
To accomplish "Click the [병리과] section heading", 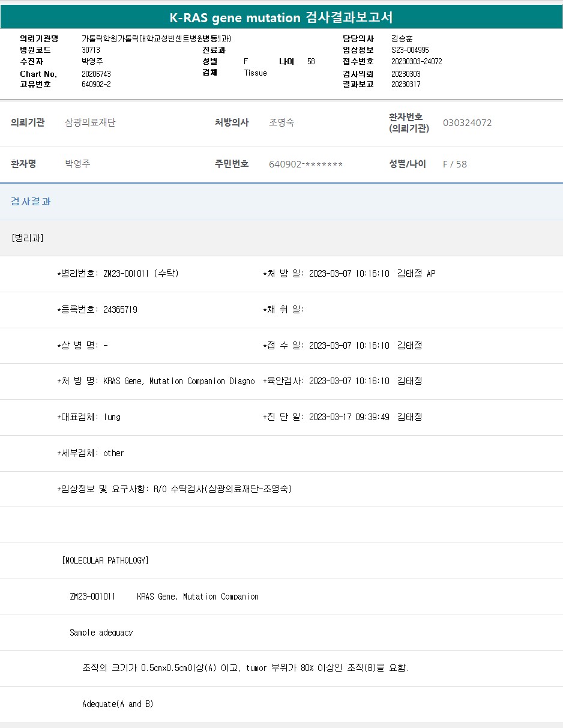I will tap(28, 238).
